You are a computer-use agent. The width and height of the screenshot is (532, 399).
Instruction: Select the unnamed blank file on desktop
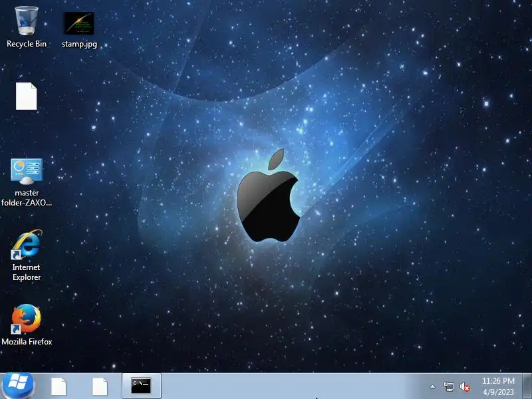point(26,96)
